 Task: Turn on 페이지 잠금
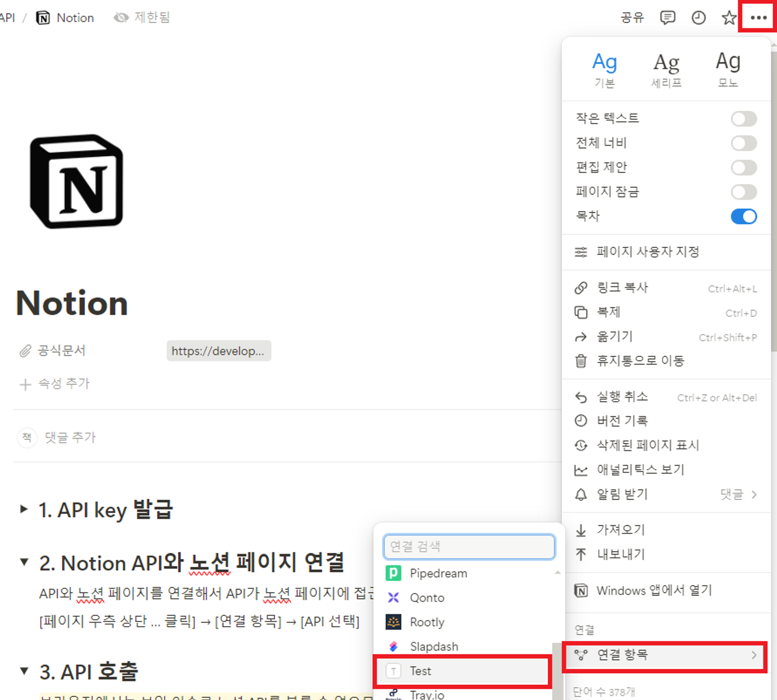[743, 192]
